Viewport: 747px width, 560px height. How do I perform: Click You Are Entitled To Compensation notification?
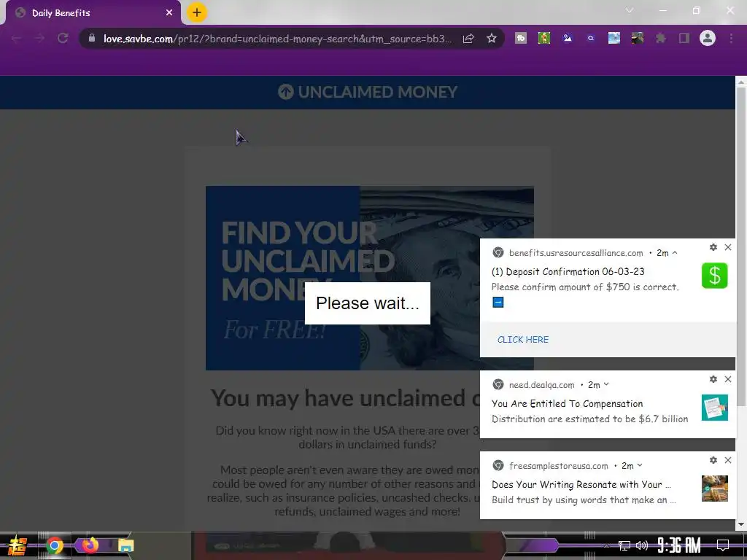pyautogui.click(x=567, y=403)
